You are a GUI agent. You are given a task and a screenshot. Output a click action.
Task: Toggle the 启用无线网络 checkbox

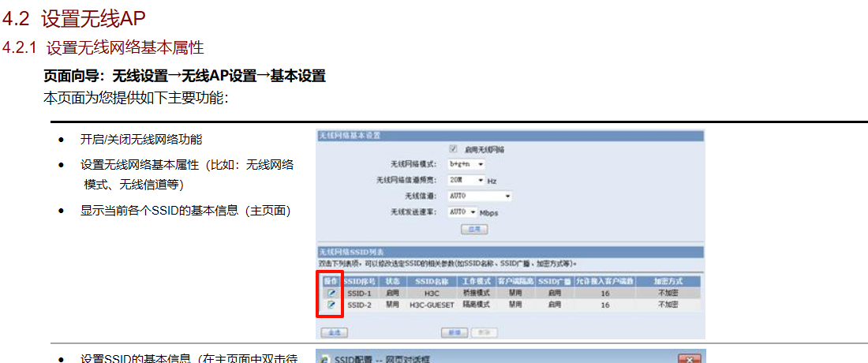point(454,149)
